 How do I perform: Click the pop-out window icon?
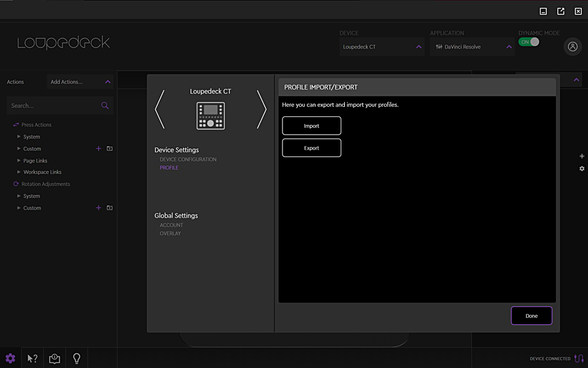(561, 12)
